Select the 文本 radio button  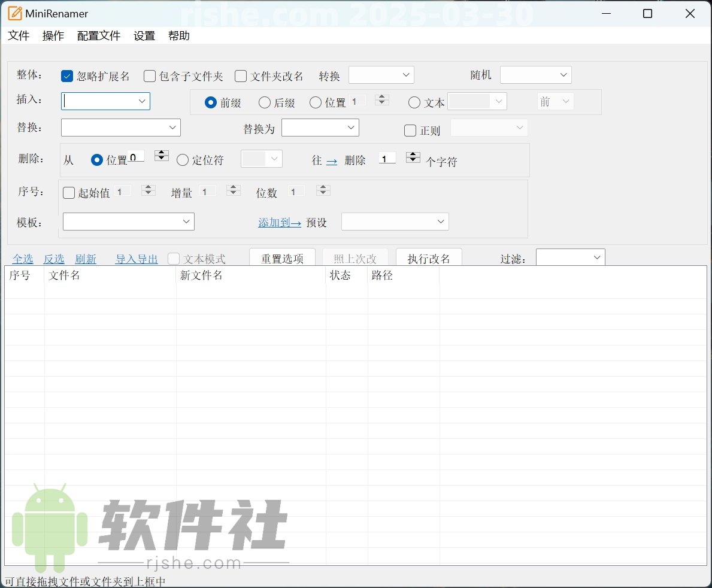point(414,102)
